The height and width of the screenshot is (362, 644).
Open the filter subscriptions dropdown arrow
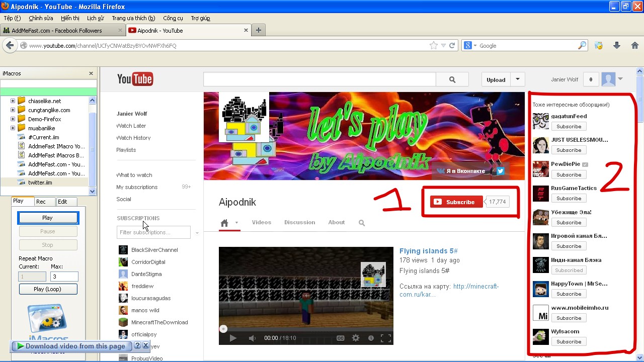pyautogui.click(x=197, y=233)
